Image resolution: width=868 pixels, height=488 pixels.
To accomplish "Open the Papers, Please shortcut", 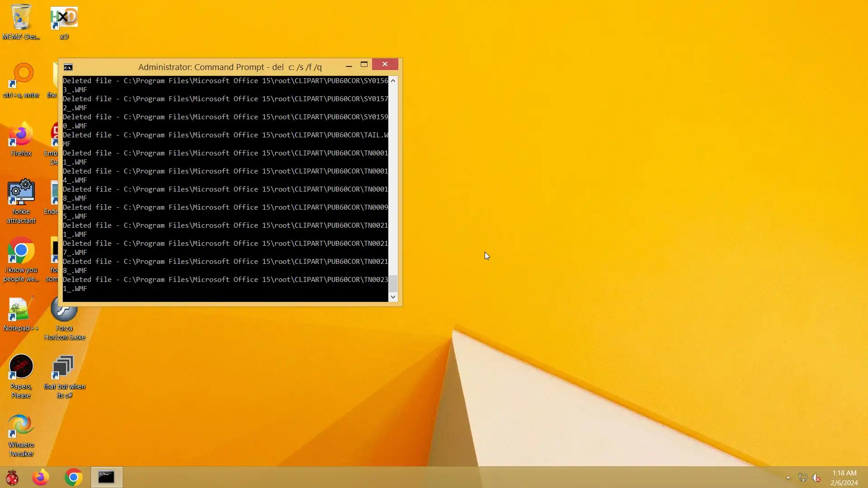I will coord(21,367).
